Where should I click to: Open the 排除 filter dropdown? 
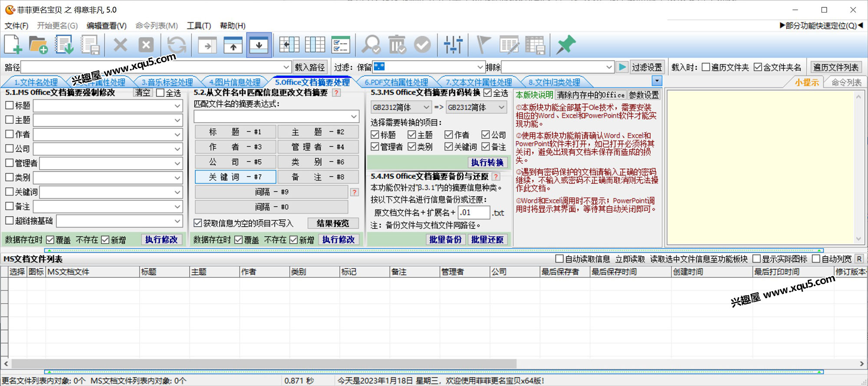tap(609, 67)
